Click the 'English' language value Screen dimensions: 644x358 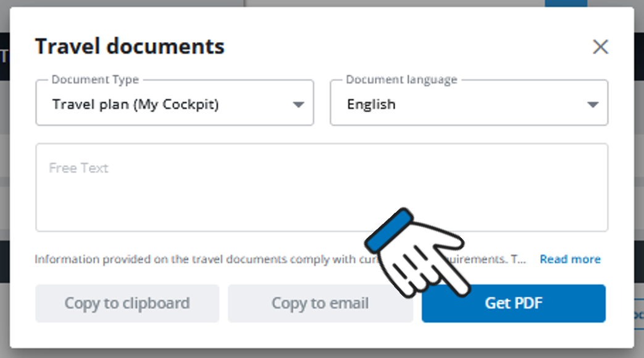pyautogui.click(x=371, y=104)
